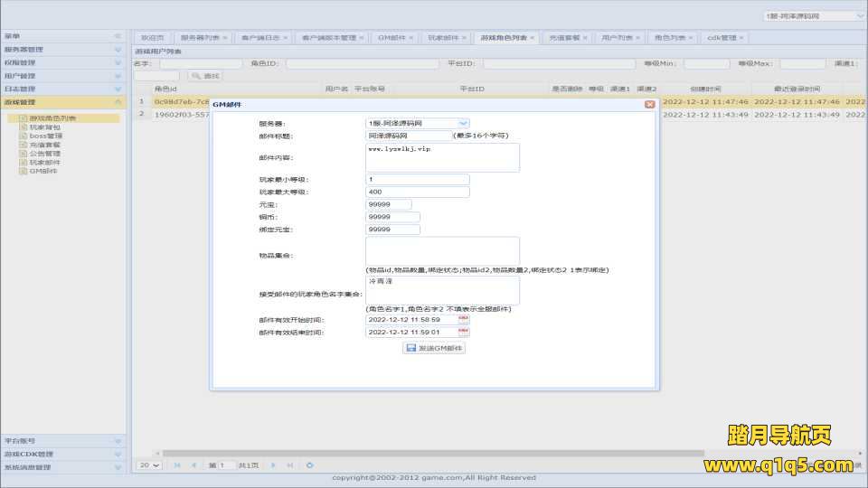The image size is (868, 488).
Task: Close the 服务器列表 tab with its x
Action: tap(225, 38)
